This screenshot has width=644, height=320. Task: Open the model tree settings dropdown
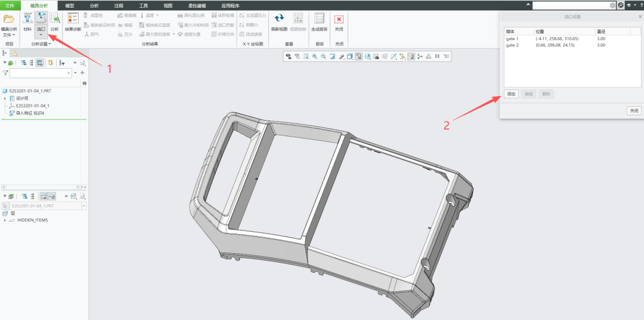pos(83,63)
